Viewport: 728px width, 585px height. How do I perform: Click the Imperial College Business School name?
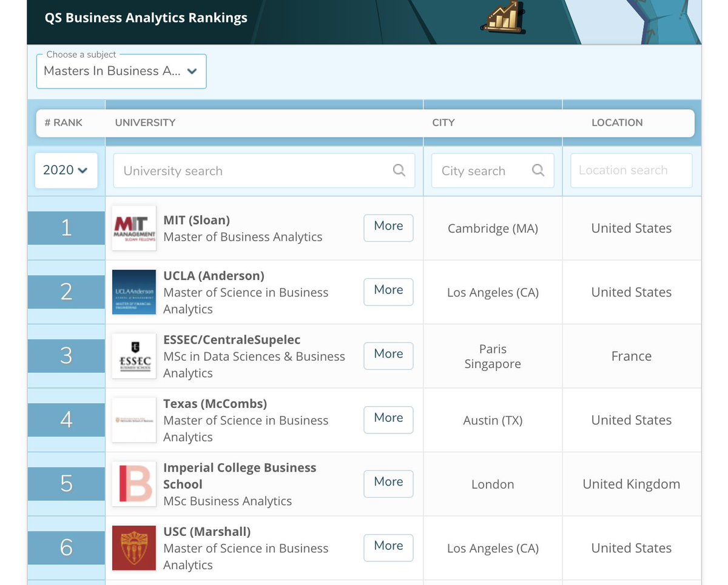tap(240, 476)
